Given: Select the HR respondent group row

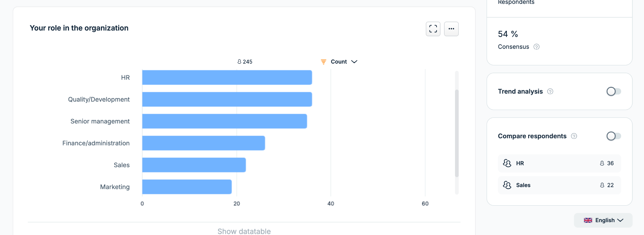Looking at the screenshot, I should click(x=559, y=163).
